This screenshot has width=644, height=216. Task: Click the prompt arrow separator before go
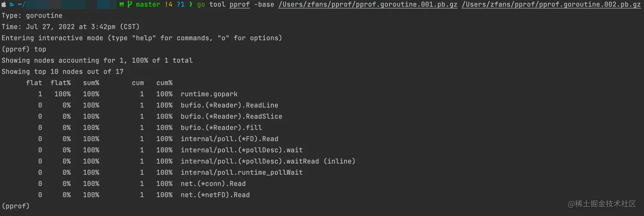190,5
